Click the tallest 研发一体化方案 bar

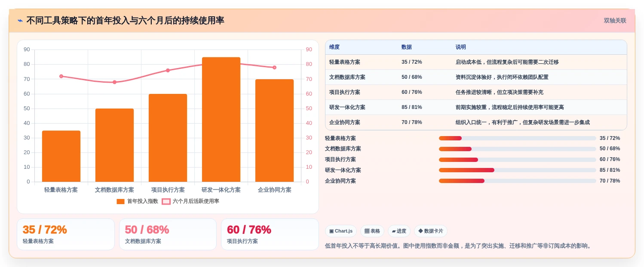[x=221, y=119]
